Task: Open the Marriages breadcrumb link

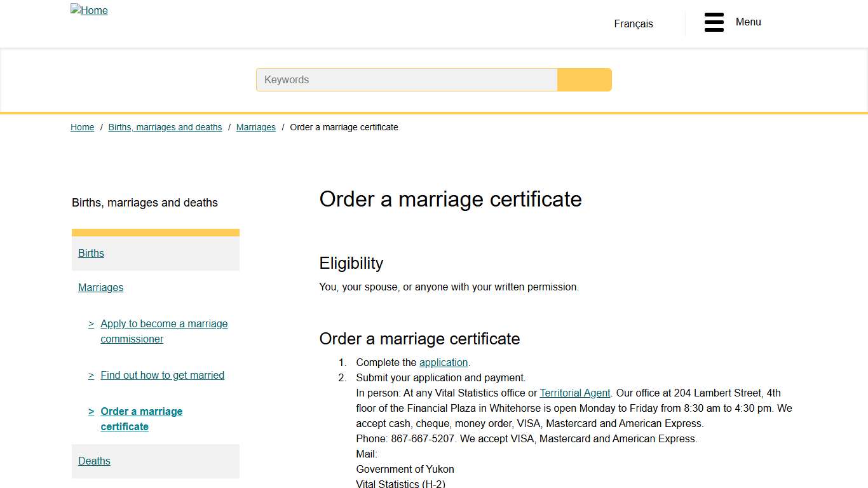Action: pyautogui.click(x=255, y=127)
